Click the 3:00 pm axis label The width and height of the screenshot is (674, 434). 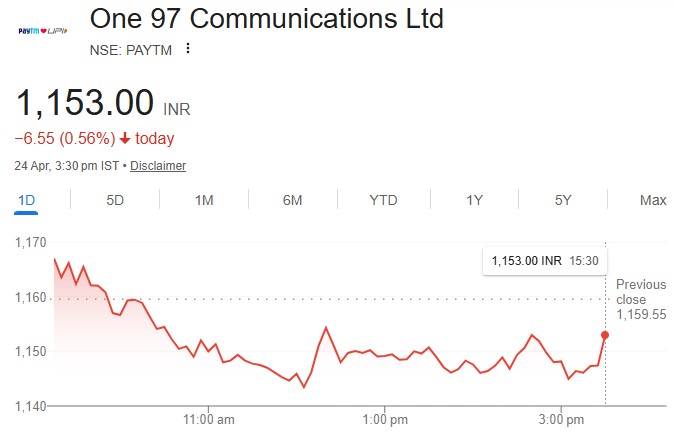click(x=561, y=417)
